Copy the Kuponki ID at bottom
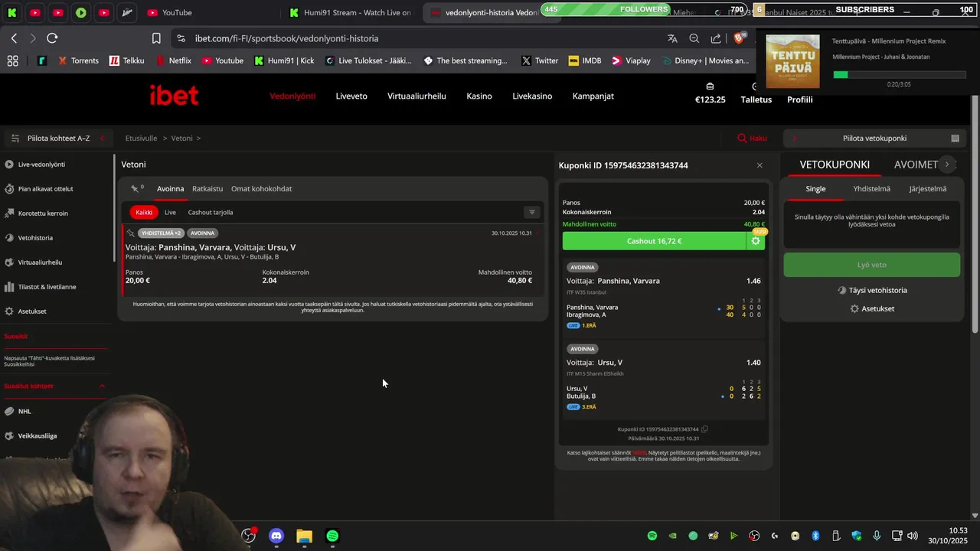The height and width of the screenshot is (551, 980). (704, 429)
